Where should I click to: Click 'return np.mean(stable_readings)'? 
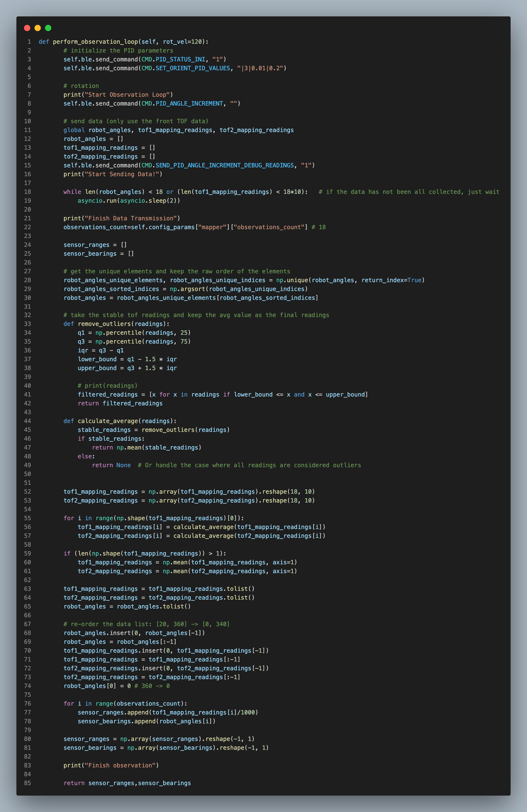[147, 448]
